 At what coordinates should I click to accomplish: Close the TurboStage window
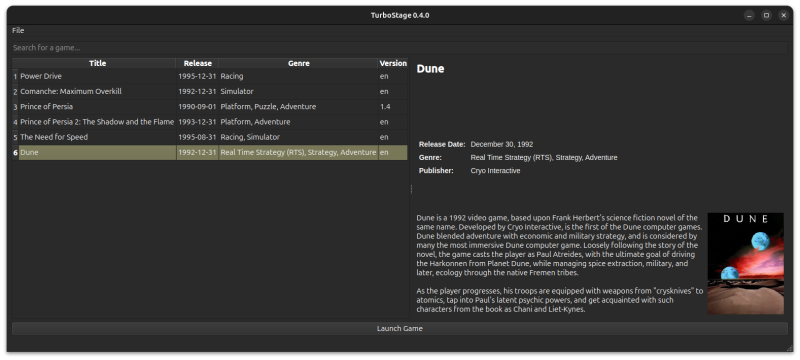point(783,15)
